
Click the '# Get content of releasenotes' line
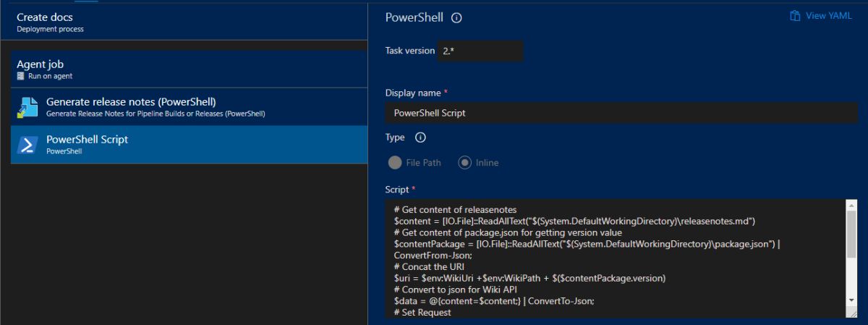tap(455, 209)
